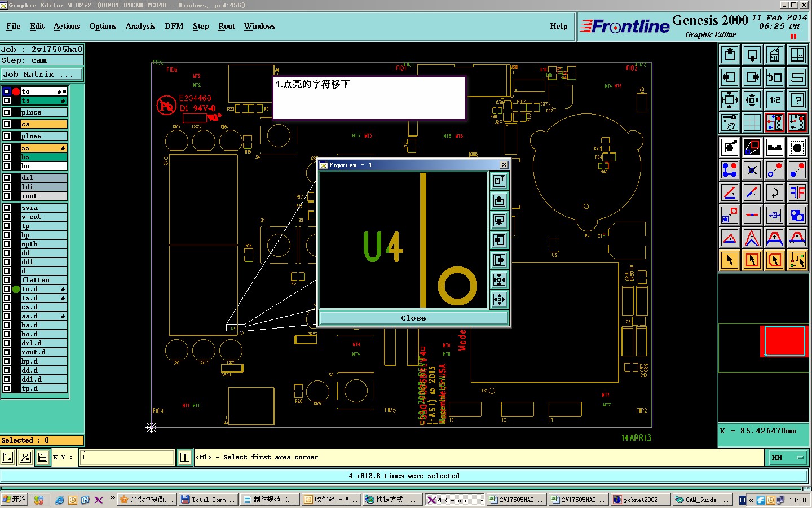Toggle display checkbox for layer rout
The height and width of the screenshot is (508, 812).
point(7,196)
